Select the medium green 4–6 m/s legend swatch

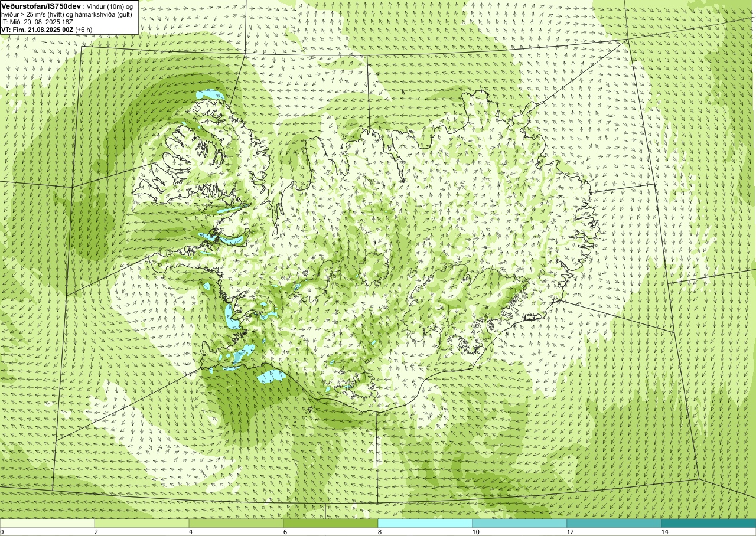point(236,523)
